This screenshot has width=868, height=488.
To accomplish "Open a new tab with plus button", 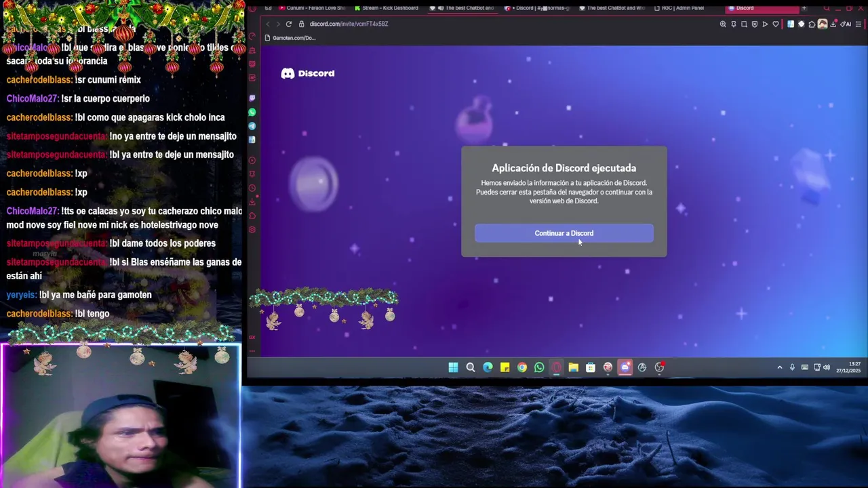I will tap(804, 8).
